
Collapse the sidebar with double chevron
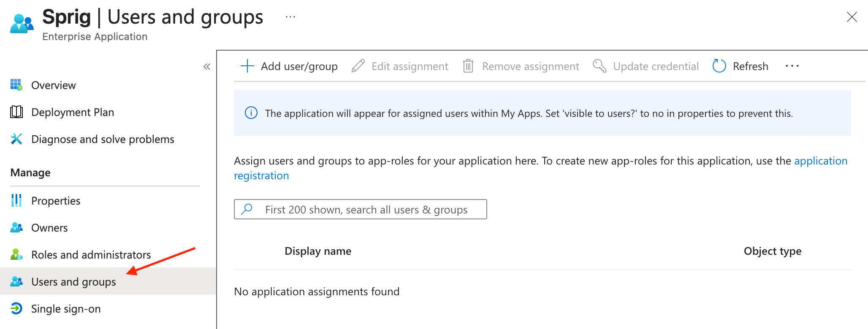point(207,67)
